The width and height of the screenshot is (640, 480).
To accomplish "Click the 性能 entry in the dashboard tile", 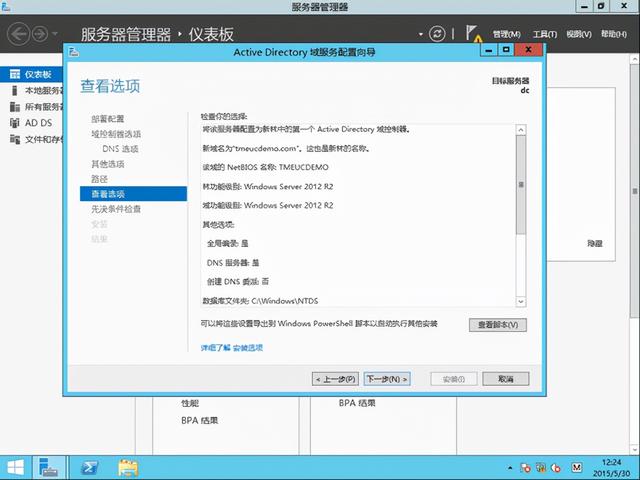I will pos(190,403).
